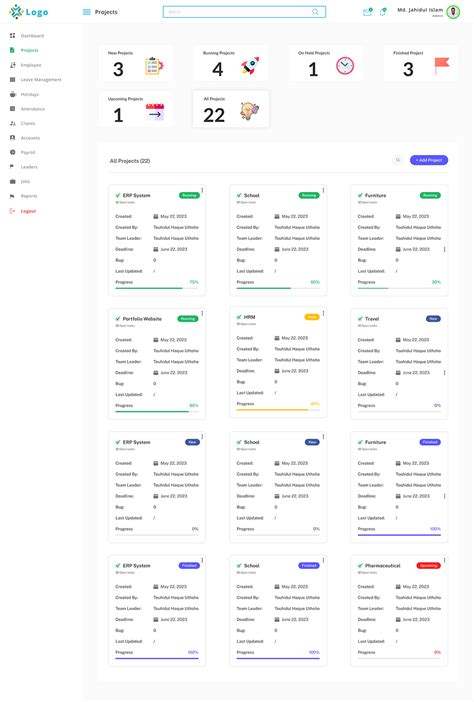Open Projects in the sidebar menu
This screenshot has width=474, height=702.
pos(30,50)
